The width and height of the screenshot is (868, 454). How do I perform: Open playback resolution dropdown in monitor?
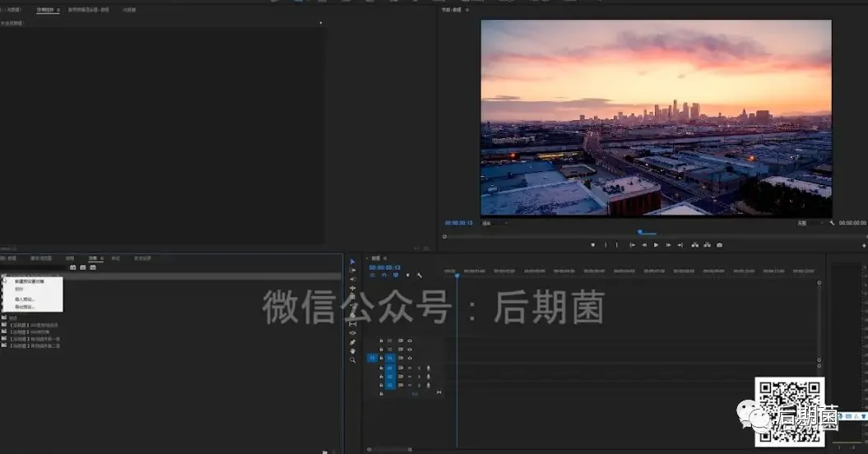point(810,223)
